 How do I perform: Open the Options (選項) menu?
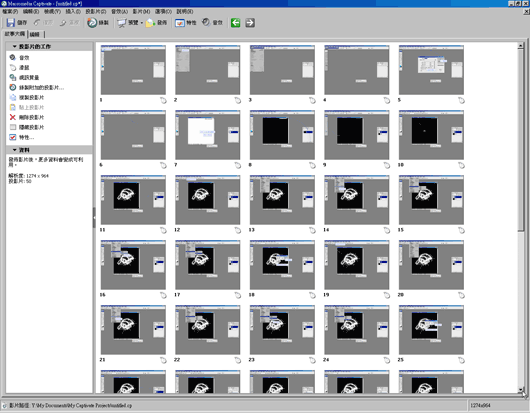coord(163,11)
